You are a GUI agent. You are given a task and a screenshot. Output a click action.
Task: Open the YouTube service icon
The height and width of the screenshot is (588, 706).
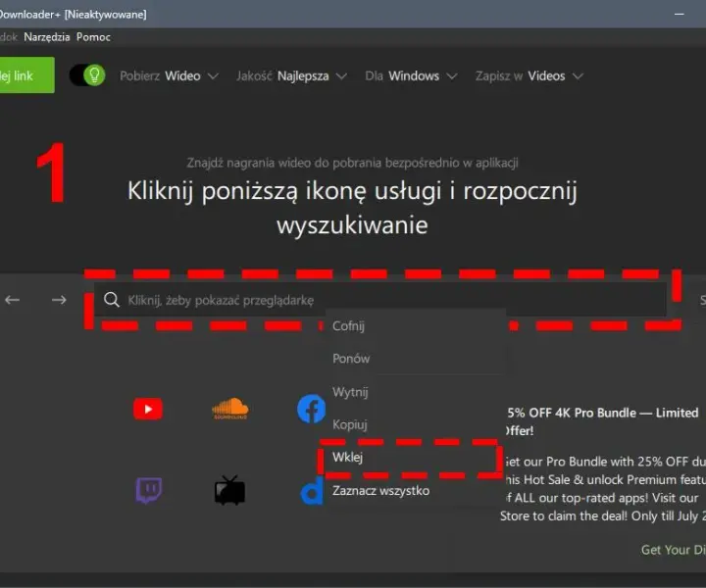pos(148,409)
